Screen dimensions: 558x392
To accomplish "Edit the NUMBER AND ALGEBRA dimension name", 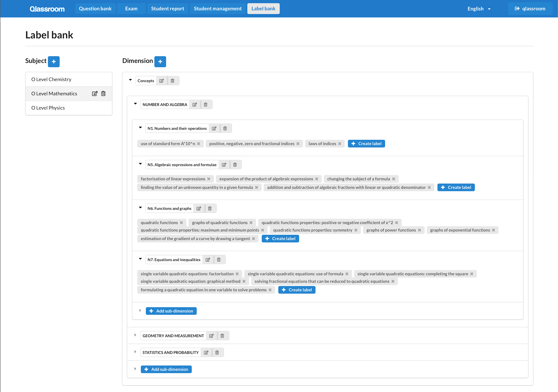I will 195,105.
